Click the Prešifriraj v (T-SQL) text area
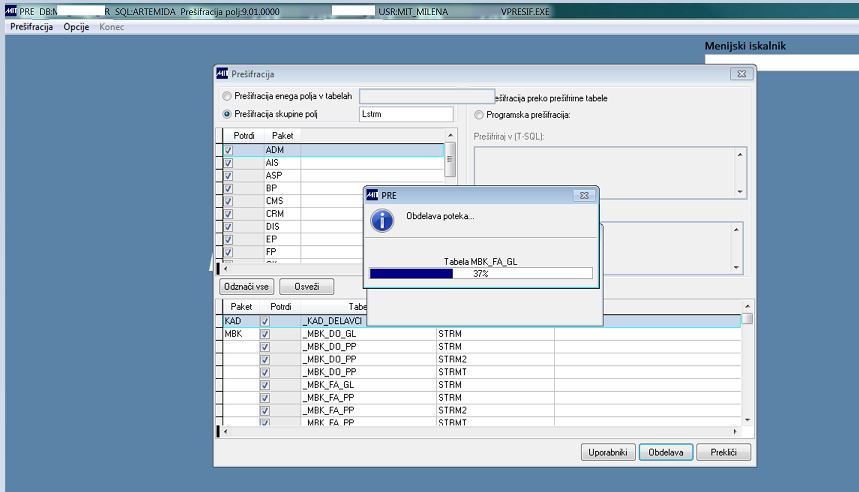The height and width of the screenshot is (492, 859). 605,172
